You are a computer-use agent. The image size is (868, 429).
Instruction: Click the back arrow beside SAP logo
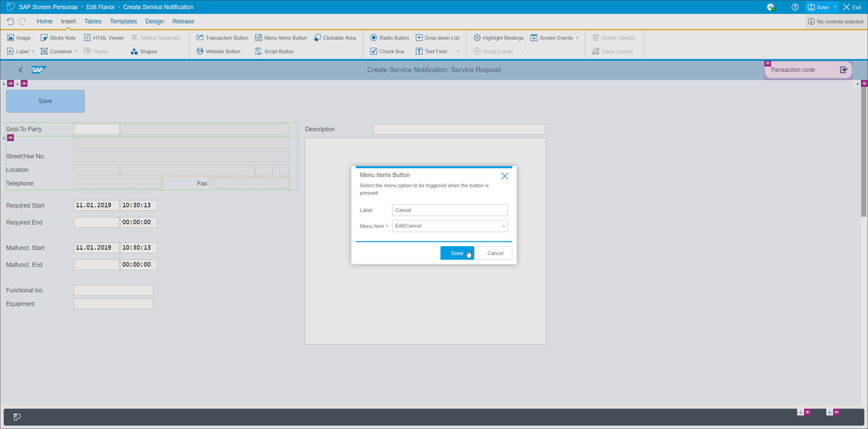coord(20,70)
